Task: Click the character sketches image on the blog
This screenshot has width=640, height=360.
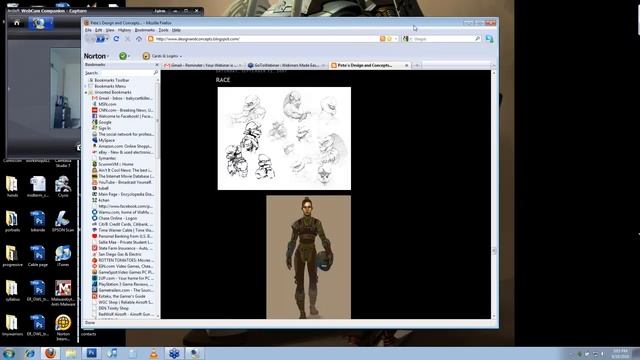Action: [x=284, y=138]
